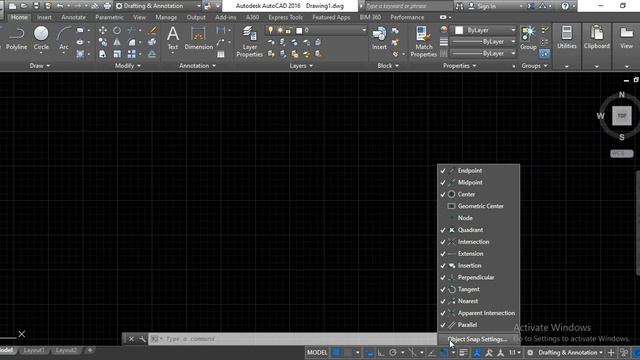Click the Table icon in Annotation panel
The height and width of the screenshot is (360, 640).
click(220, 54)
